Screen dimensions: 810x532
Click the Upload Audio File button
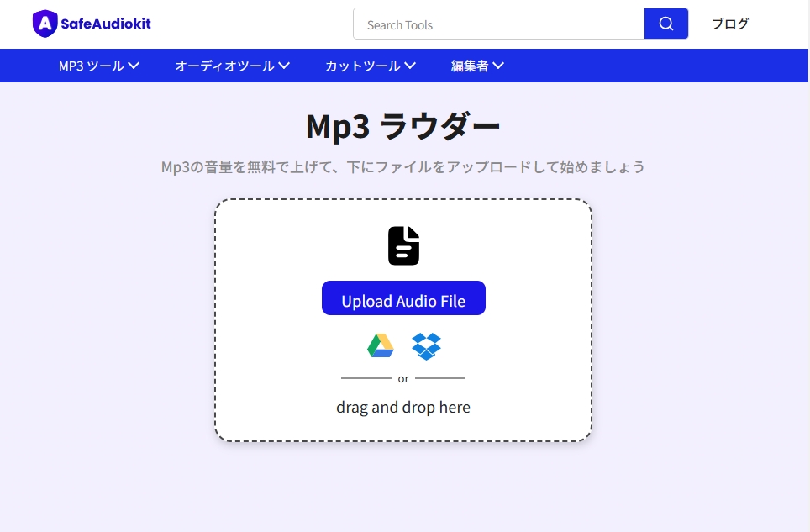tap(403, 298)
